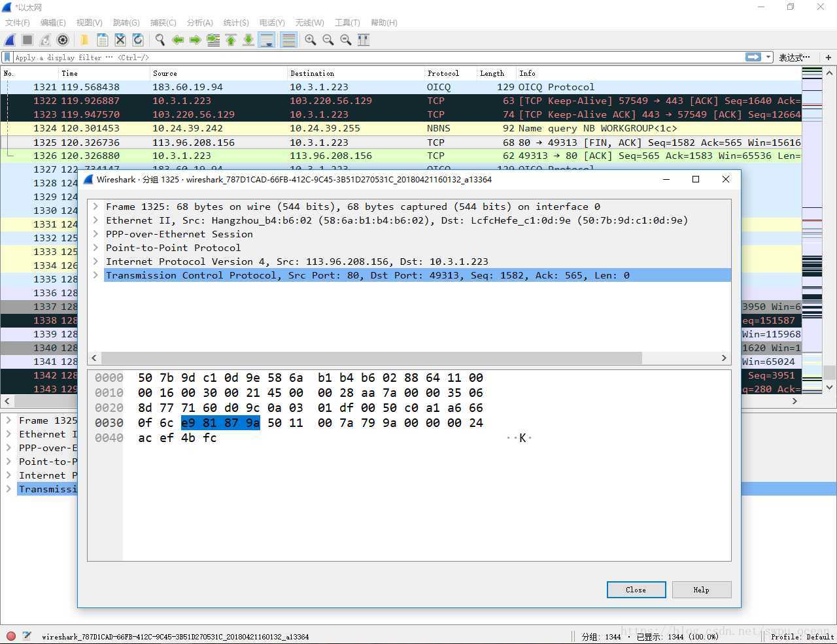
Task: Click Profile: Default in status bar
Action: pos(802,636)
